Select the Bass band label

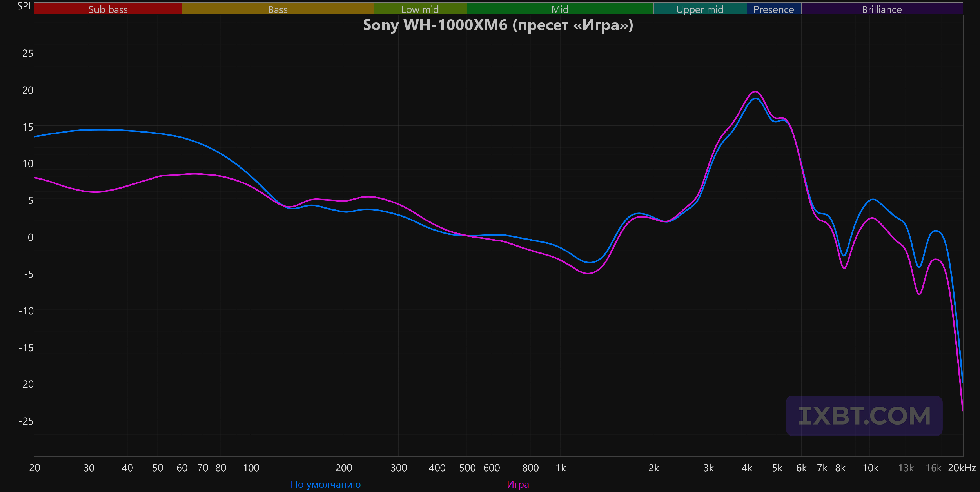coord(278,9)
